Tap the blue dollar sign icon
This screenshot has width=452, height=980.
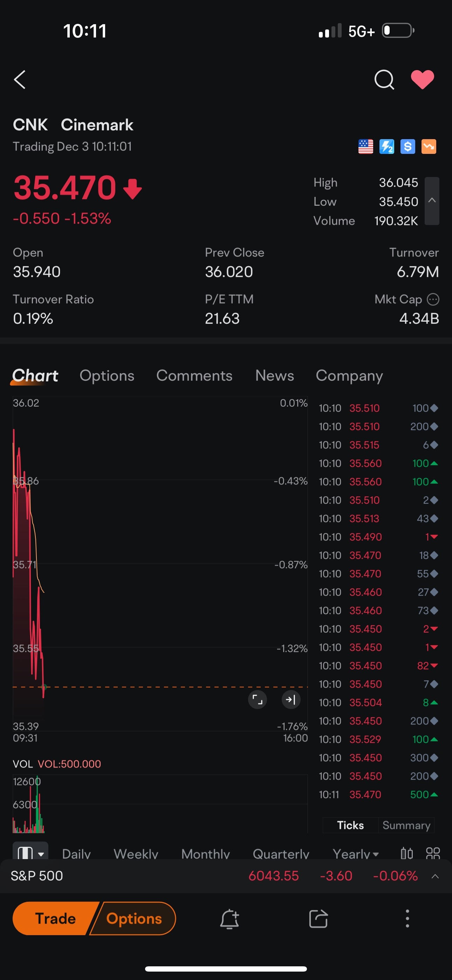(408, 147)
